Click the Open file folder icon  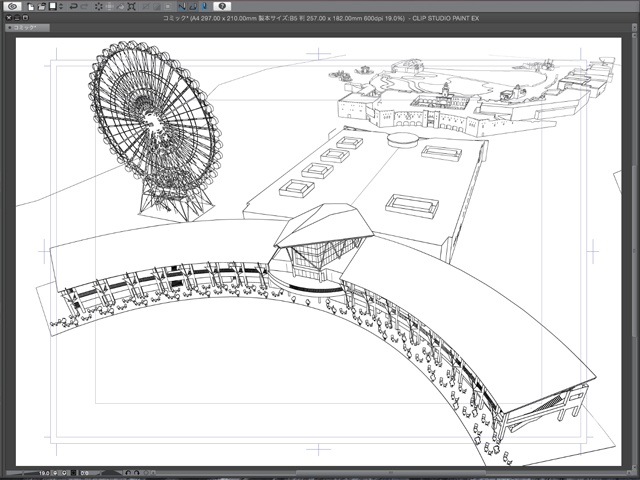pos(42,7)
